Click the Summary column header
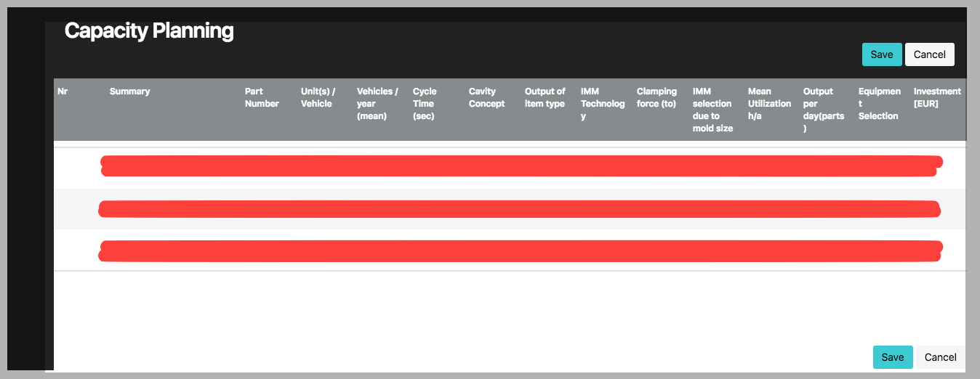Screen dimensions: 980x379 pyautogui.click(x=129, y=91)
